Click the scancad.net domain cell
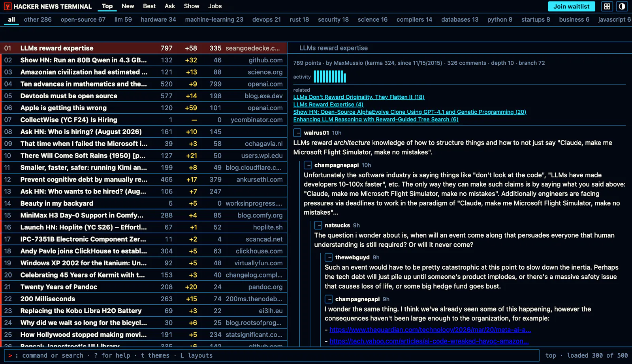The image size is (632, 364). pyautogui.click(x=264, y=239)
